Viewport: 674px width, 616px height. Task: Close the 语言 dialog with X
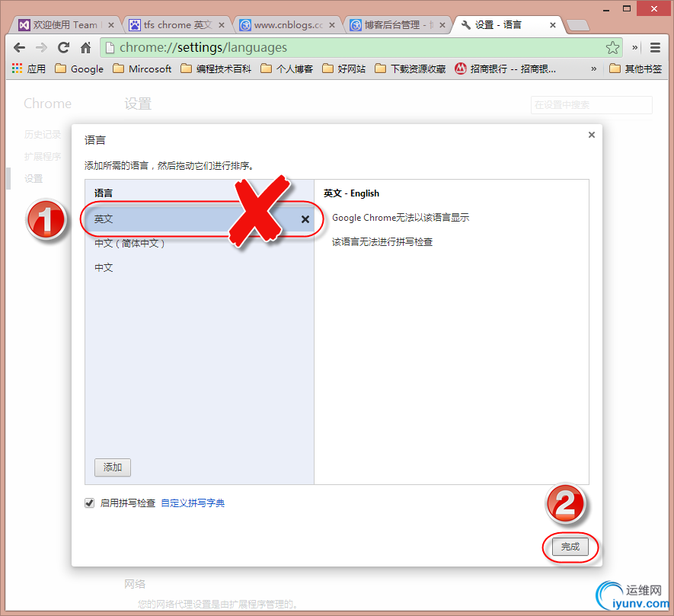click(592, 135)
